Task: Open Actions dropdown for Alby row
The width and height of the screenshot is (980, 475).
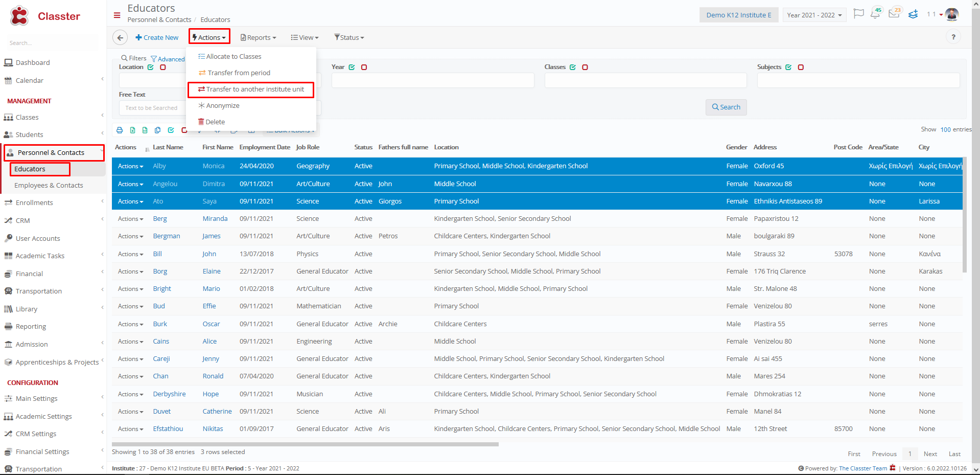Action: (130, 166)
